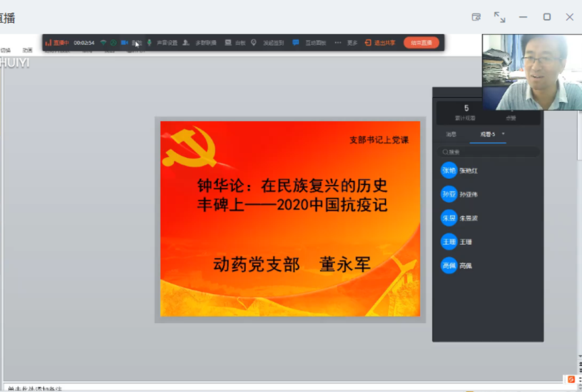Switch to the 观看·5 viewers tab
The height and width of the screenshot is (392, 582).
coord(487,134)
